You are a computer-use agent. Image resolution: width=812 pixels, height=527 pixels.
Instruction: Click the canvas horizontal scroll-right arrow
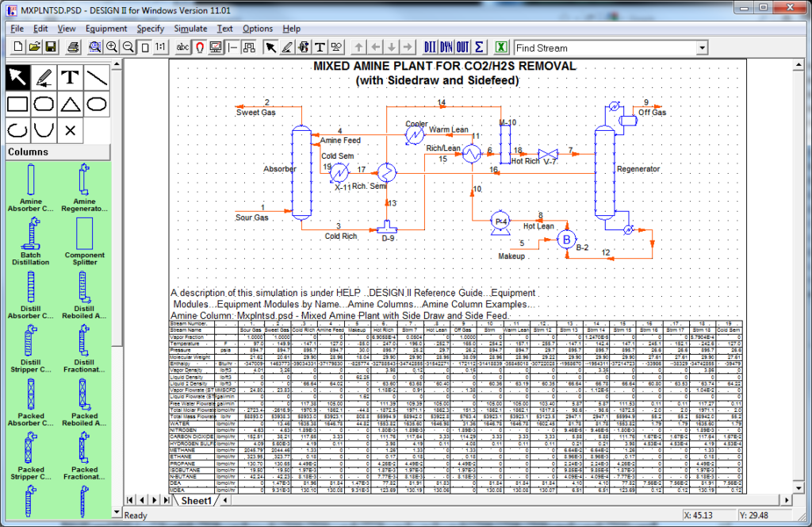[787, 501]
